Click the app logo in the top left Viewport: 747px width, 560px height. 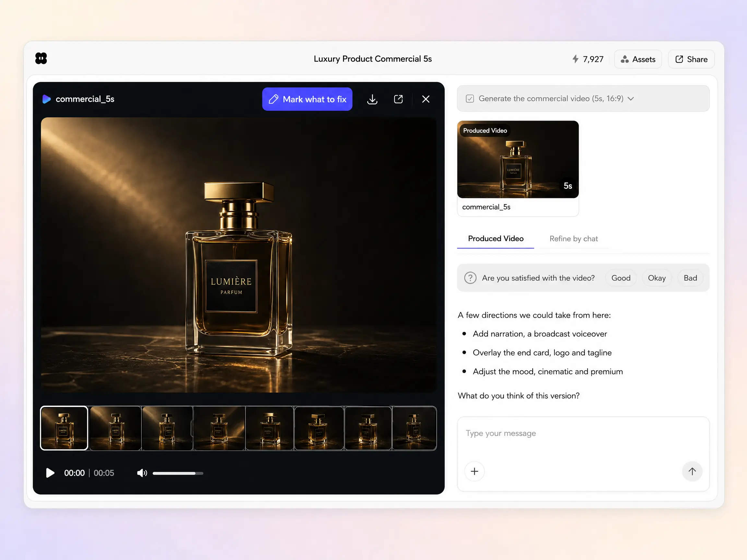pos(41,58)
